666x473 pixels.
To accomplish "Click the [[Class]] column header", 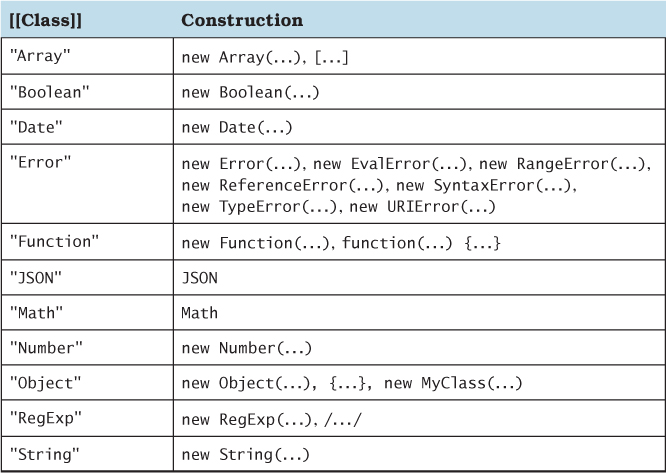I will point(42,20).
